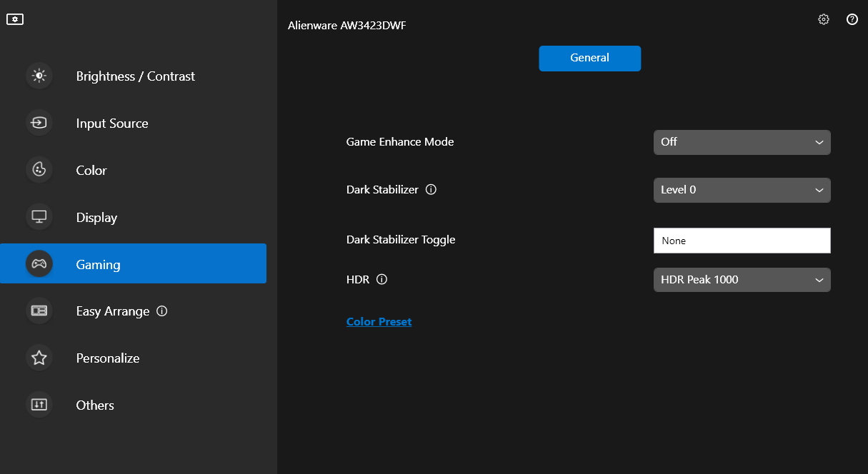Viewport: 868px width, 474px height.
Task: Open the Easy Arrange section
Action: pyautogui.click(x=133, y=311)
